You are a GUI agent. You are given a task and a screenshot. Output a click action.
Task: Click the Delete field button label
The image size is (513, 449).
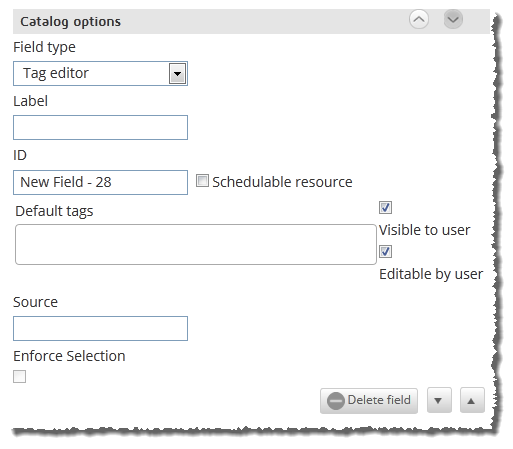pyautogui.click(x=379, y=400)
